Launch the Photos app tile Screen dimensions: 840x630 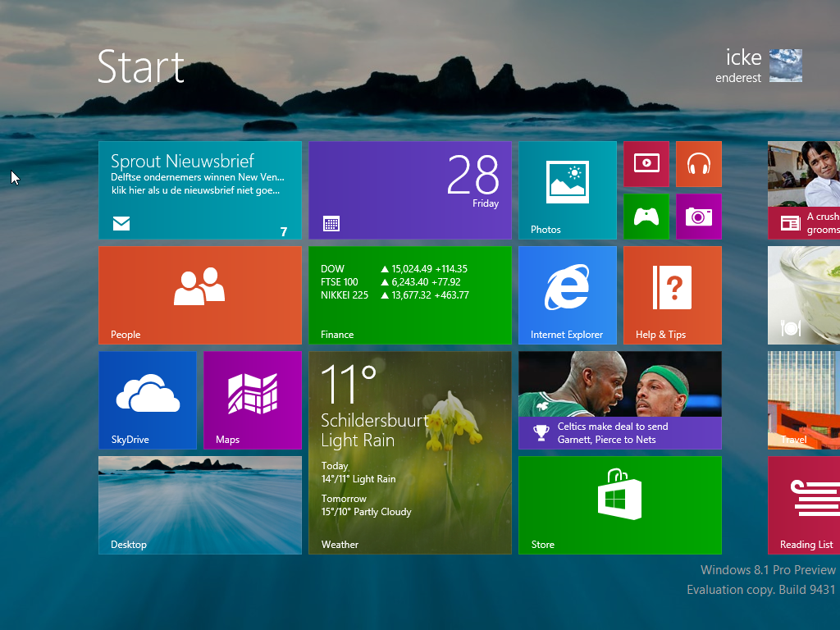[x=567, y=190]
